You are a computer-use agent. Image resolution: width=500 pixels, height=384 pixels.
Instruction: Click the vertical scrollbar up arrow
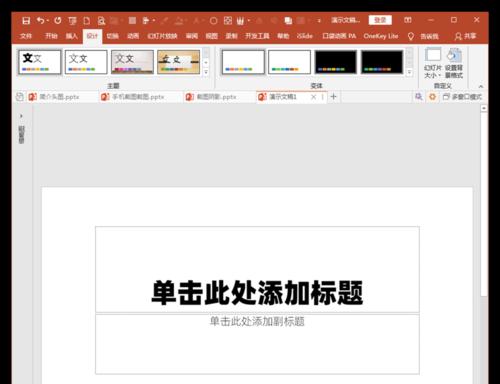coord(484,108)
